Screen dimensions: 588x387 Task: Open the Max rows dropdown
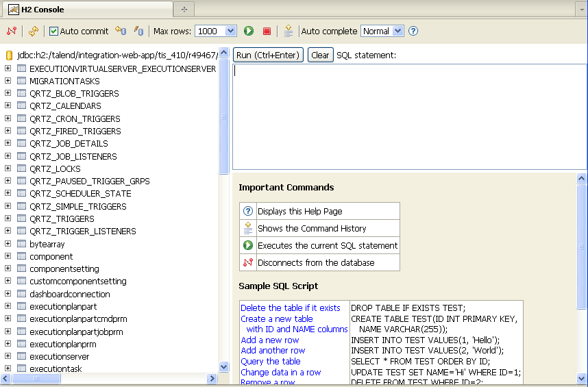[230, 32]
